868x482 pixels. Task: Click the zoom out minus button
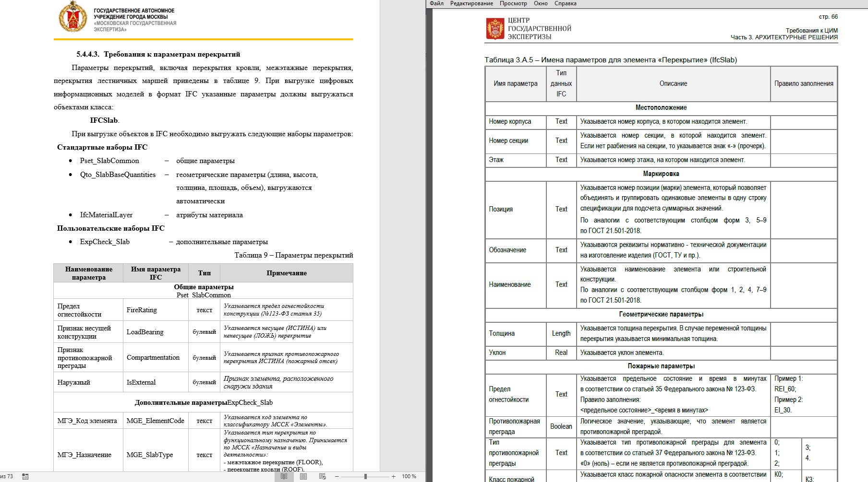coord(337,476)
